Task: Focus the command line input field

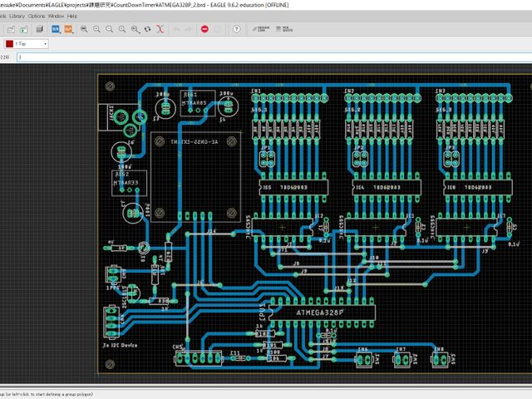Action: point(274,57)
